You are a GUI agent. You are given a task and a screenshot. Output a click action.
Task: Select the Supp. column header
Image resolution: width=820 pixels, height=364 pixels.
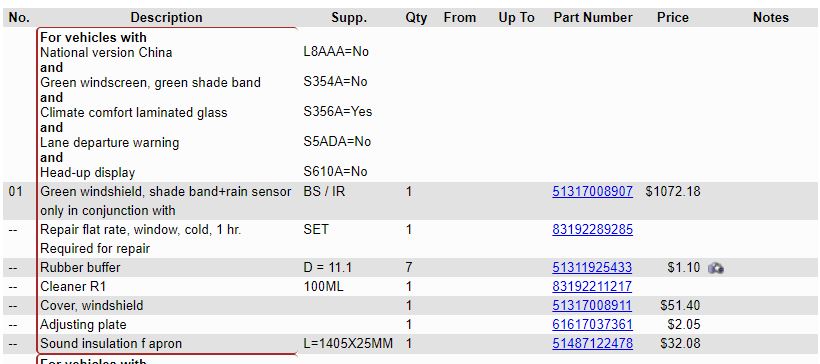pyautogui.click(x=349, y=18)
